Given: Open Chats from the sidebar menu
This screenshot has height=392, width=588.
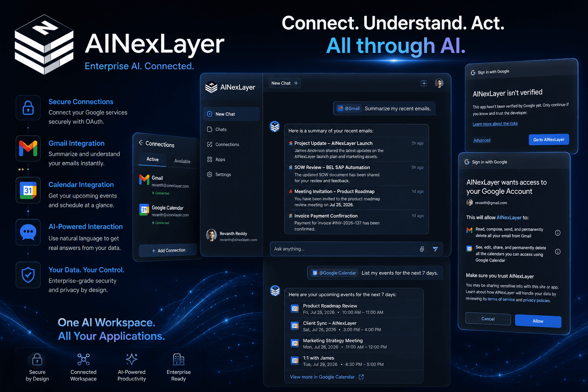Looking at the screenshot, I should (x=231, y=129).
